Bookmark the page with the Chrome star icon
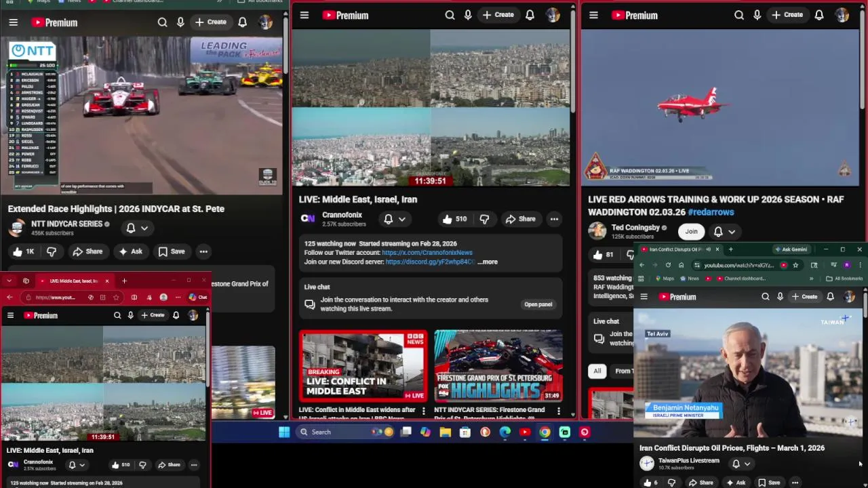The image size is (868, 488). [795, 265]
